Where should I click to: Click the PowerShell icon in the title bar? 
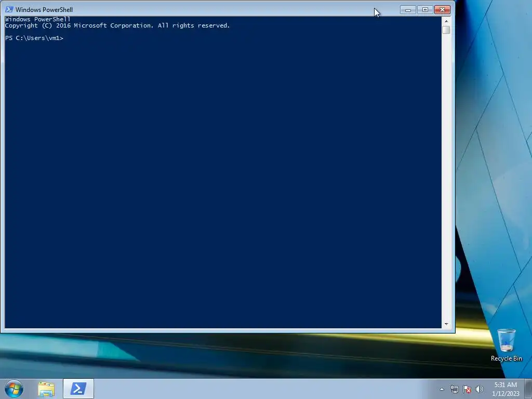9,9
